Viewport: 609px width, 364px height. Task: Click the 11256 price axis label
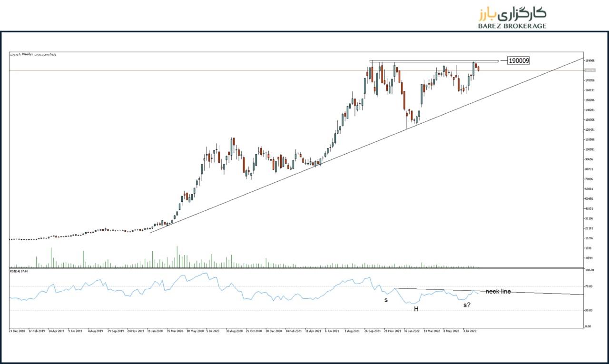[x=589, y=238]
